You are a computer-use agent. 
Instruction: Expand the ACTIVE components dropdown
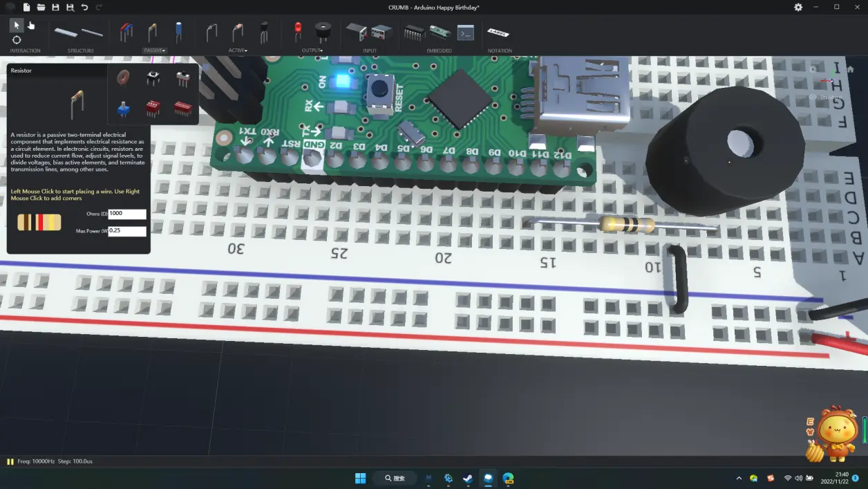click(238, 50)
